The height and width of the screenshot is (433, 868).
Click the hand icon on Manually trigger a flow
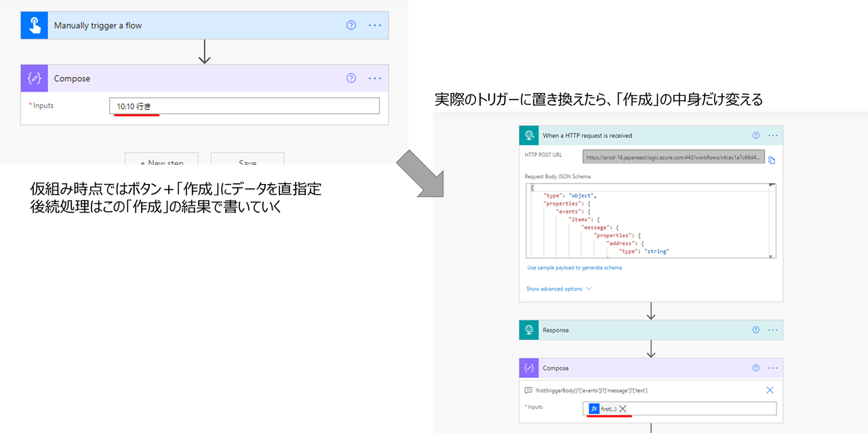click(x=34, y=25)
